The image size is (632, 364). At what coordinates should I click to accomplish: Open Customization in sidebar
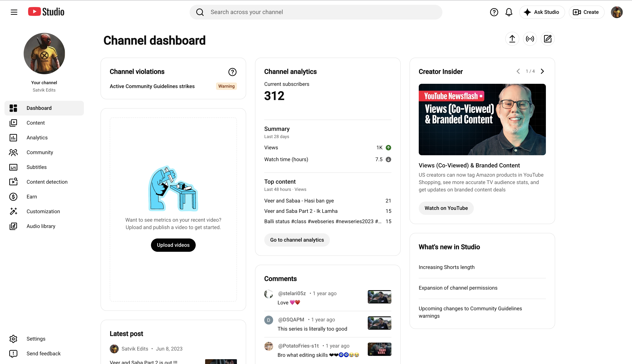pyautogui.click(x=44, y=211)
